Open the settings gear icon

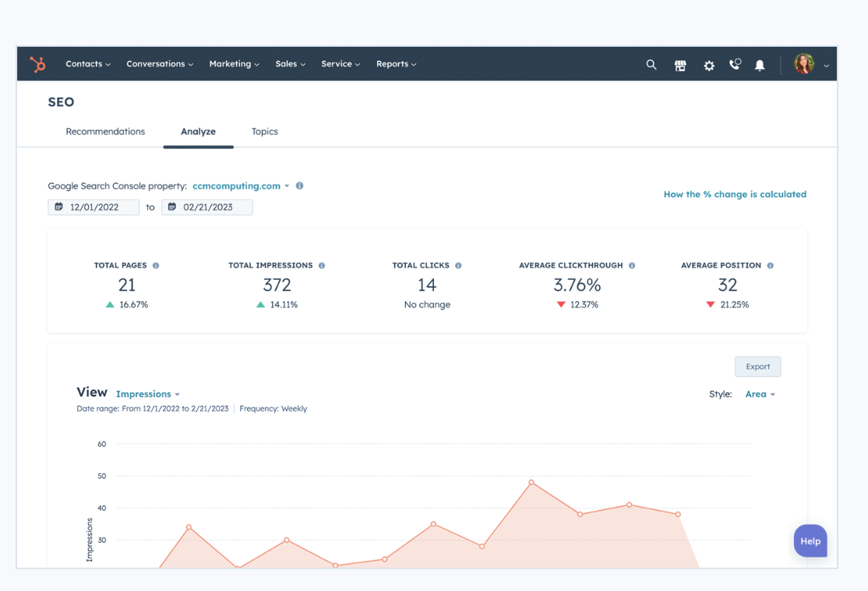(x=708, y=65)
